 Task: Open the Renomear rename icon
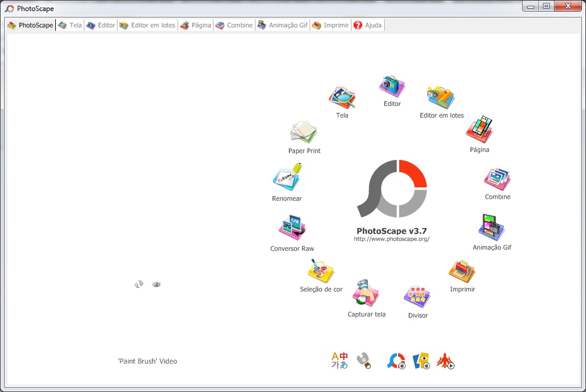point(287,176)
